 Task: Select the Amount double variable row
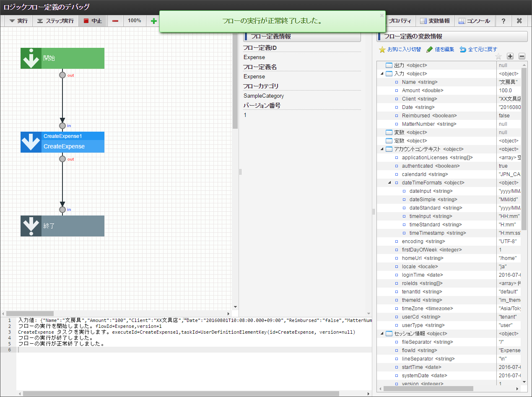449,91
